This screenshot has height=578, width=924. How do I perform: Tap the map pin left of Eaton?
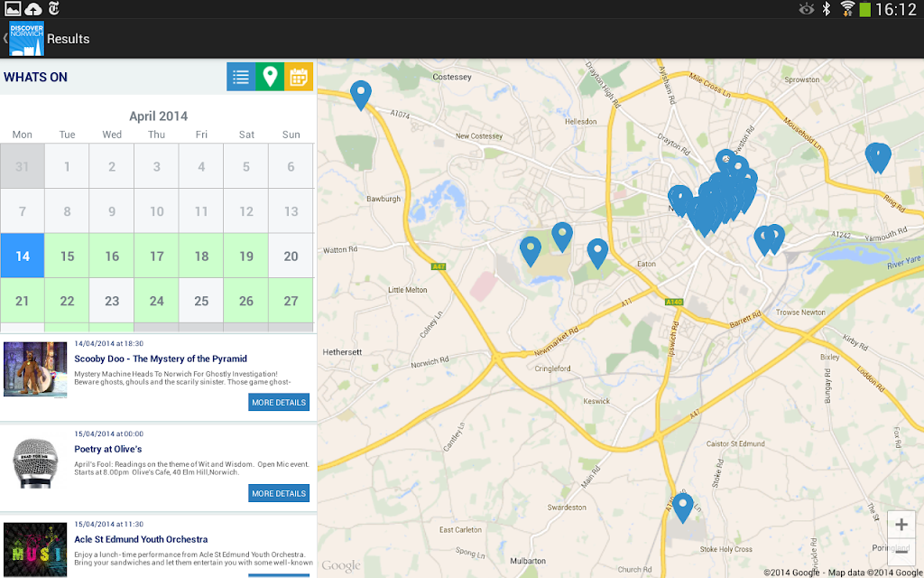pyautogui.click(x=597, y=254)
